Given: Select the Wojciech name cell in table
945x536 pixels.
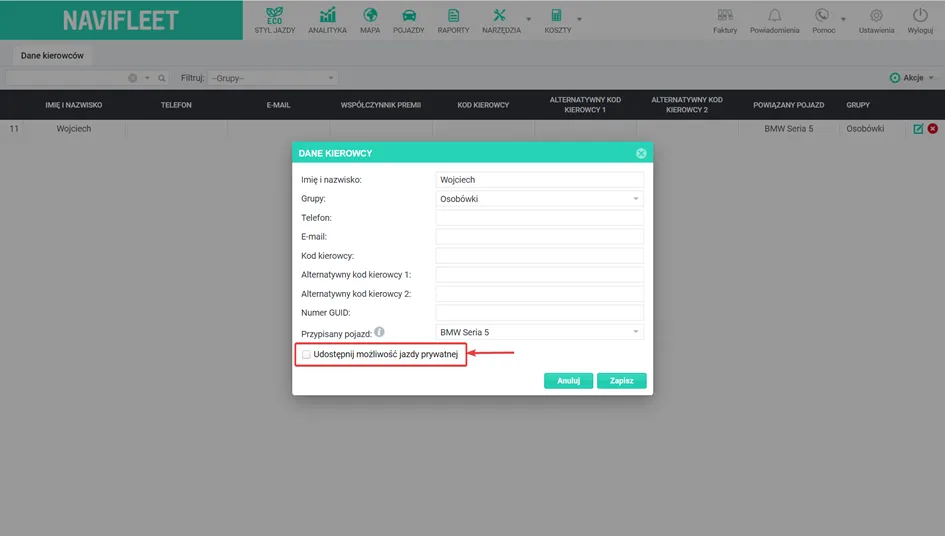Looking at the screenshot, I should 74,128.
